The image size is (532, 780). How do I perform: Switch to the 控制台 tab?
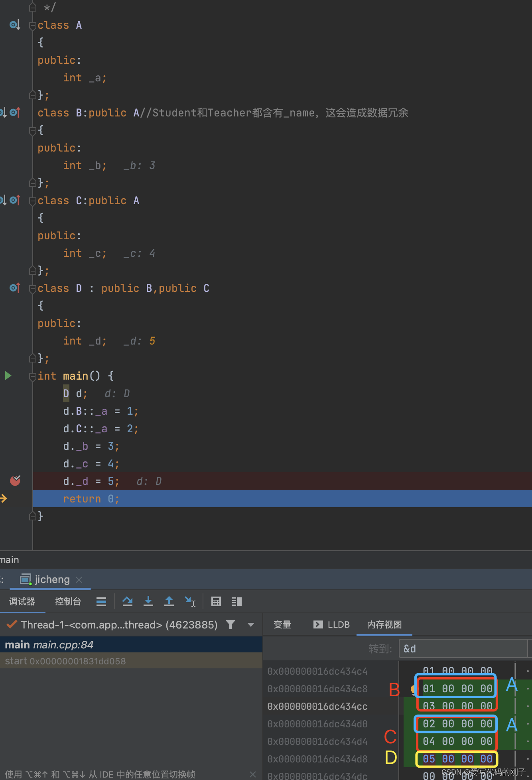pos(68,601)
